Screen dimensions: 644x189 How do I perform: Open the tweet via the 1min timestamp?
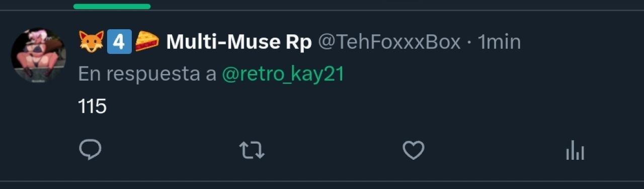[499, 43]
